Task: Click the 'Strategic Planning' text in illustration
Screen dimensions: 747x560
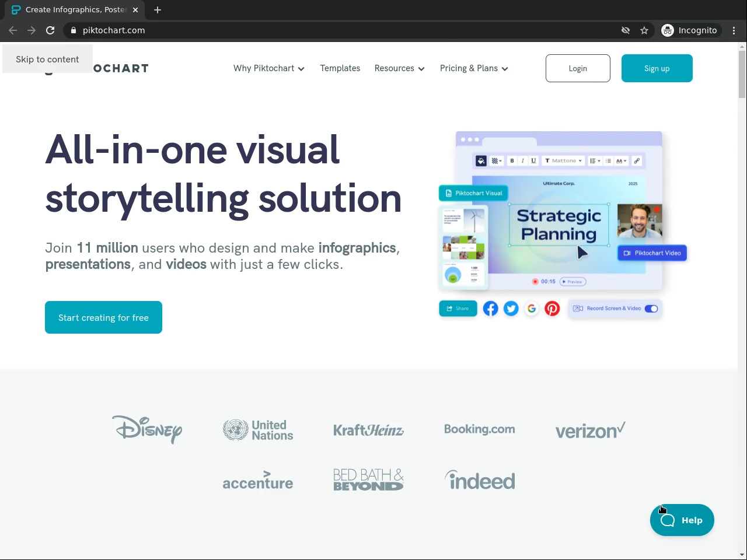Action: pos(559,225)
